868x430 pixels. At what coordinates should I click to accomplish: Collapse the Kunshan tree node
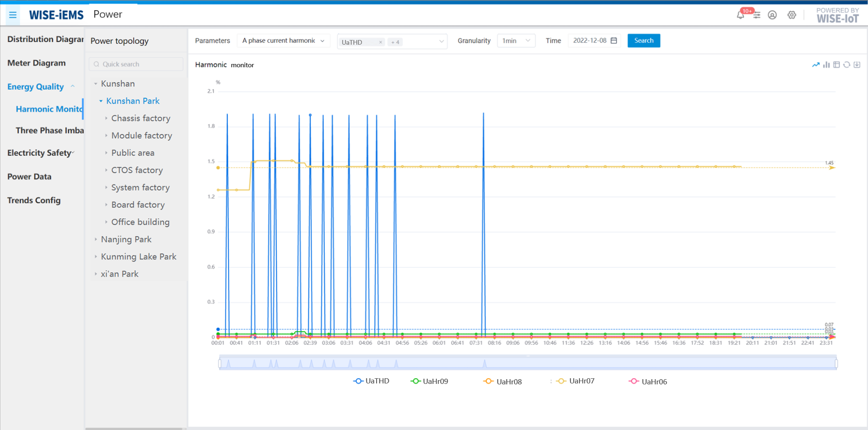[96, 84]
